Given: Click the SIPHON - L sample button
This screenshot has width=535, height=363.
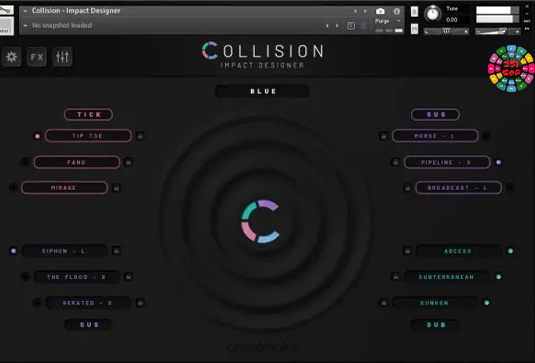Looking at the screenshot, I should click(x=64, y=251).
